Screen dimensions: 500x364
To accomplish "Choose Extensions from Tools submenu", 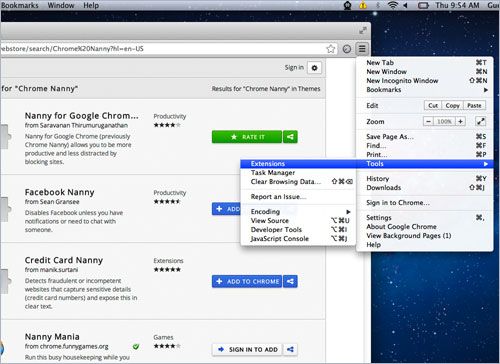I will pyautogui.click(x=298, y=164).
